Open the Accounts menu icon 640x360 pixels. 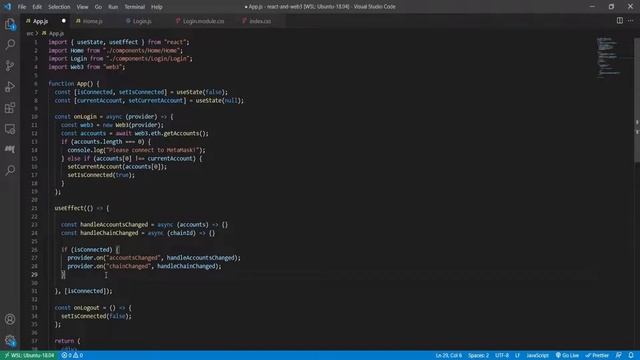click(10, 319)
